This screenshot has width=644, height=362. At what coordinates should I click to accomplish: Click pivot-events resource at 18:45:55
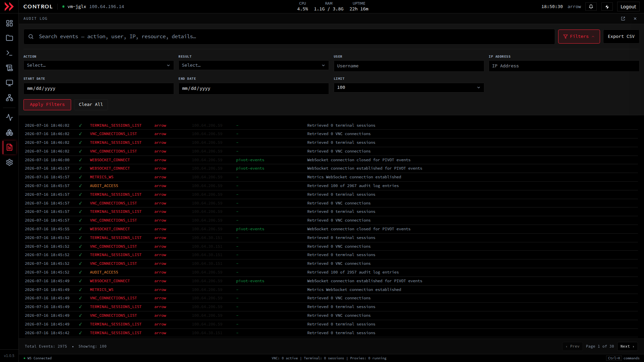[x=250, y=229]
